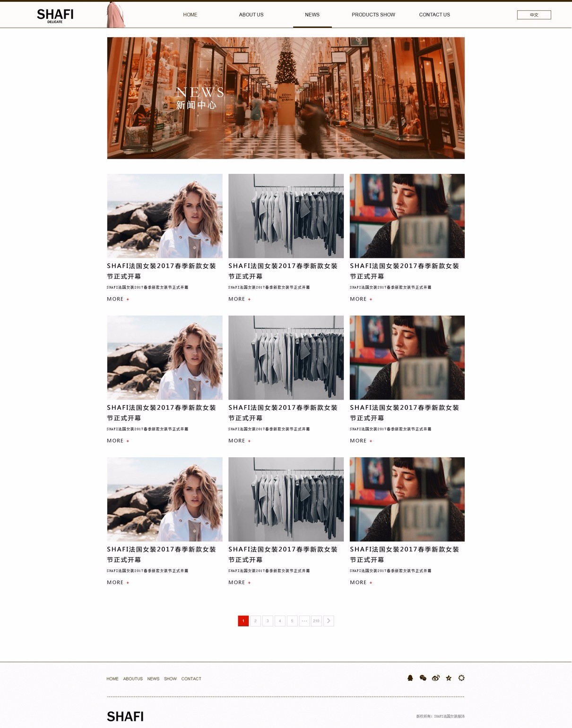This screenshot has width=572, height=728.
Task: Open the clothing rack thumbnail in top row
Action: [x=286, y=216]
